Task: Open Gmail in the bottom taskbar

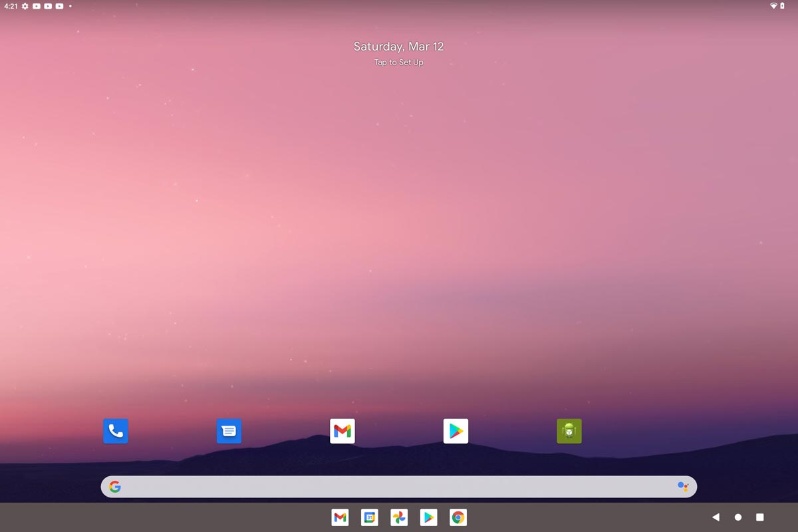Action: click(340, 517)
